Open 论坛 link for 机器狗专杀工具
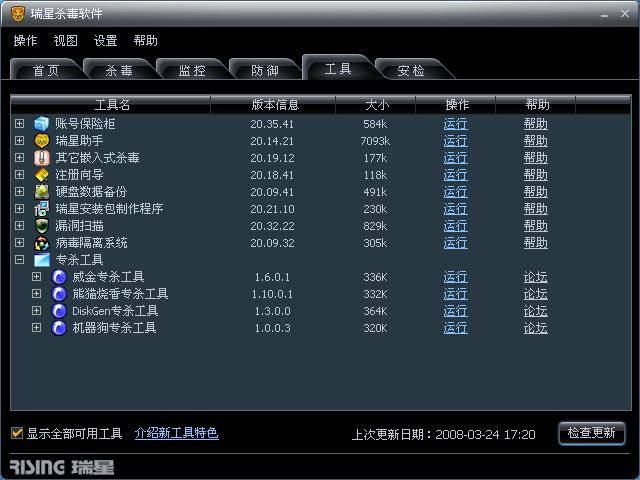The height and width of the screenshot is (480, 640). [x=536, y=328]
